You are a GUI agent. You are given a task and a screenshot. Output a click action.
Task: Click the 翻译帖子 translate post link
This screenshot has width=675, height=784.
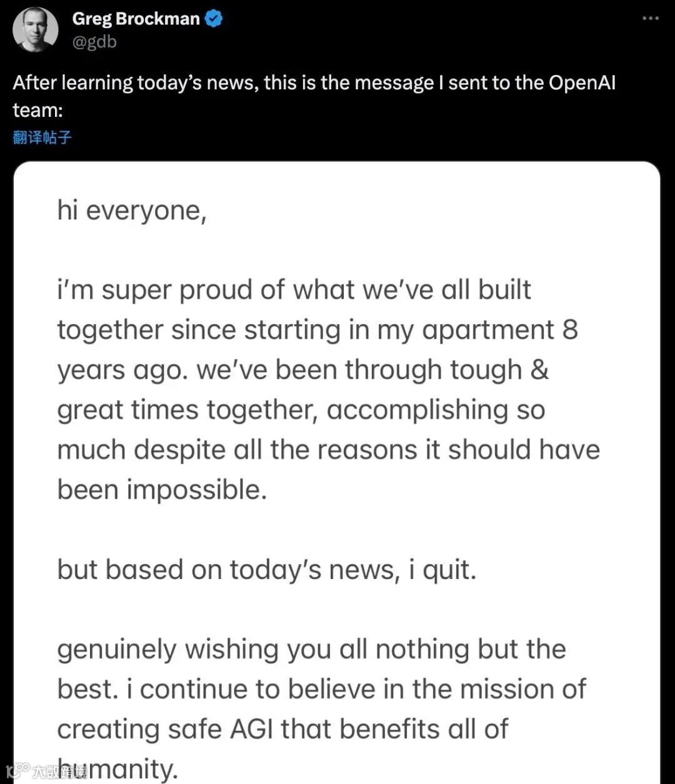42,137
